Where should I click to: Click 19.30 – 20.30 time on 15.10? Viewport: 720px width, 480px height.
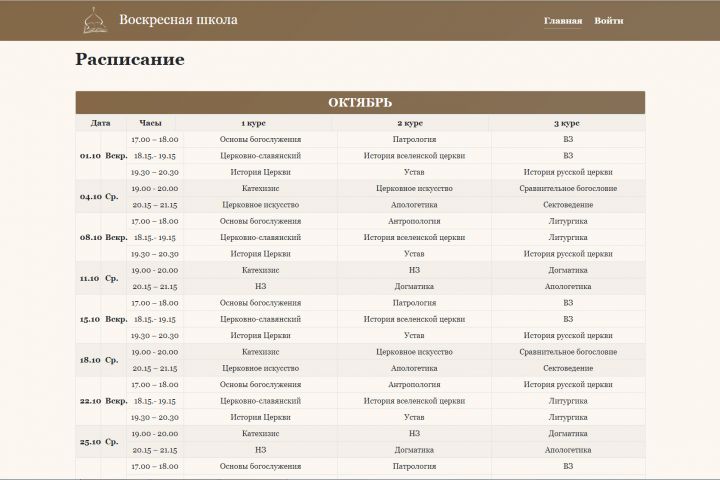(155, 335)
